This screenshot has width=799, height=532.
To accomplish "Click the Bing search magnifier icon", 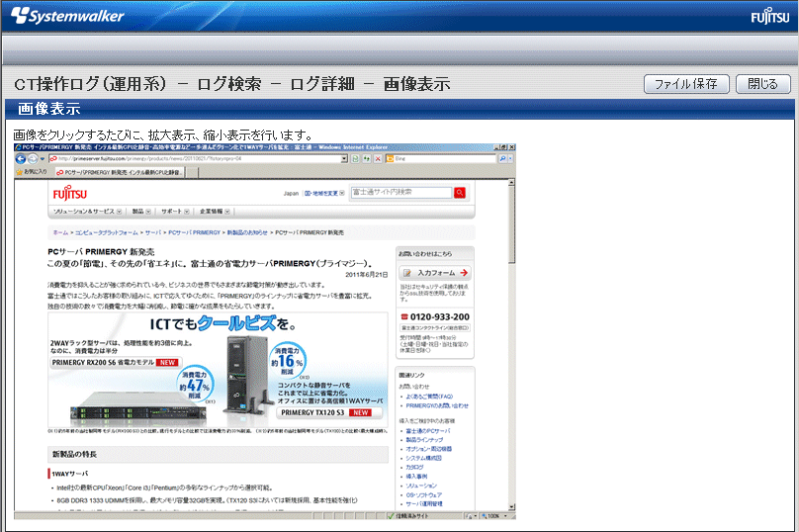I will [504, 158].
